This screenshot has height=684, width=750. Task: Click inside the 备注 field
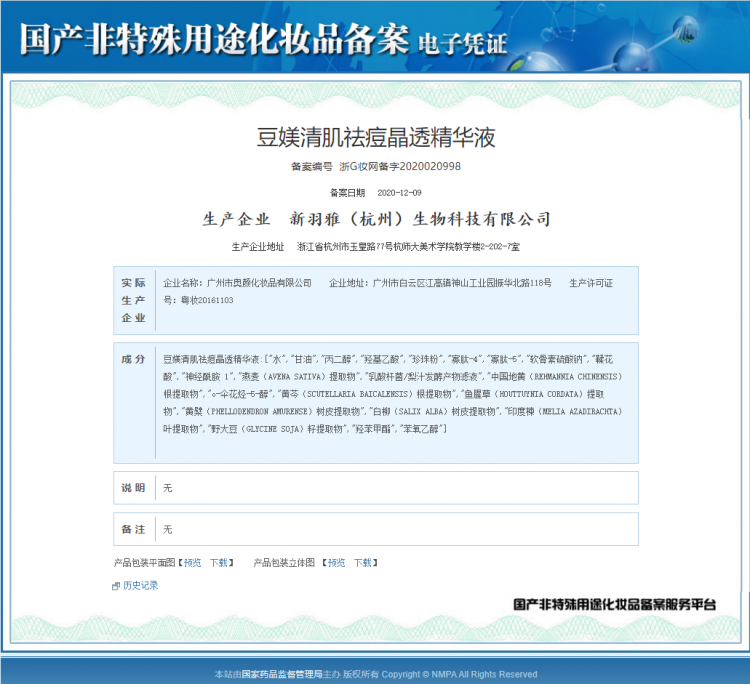pyautogui.click(x=400, y=529)
